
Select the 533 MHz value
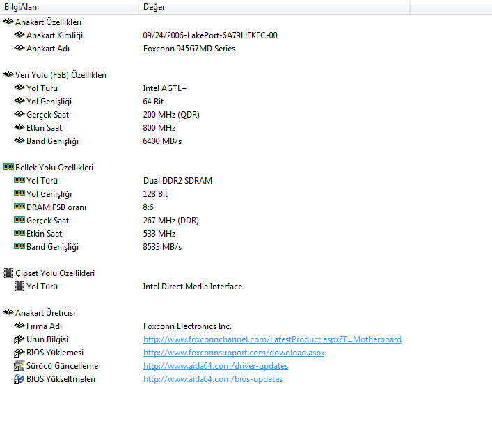click(x=159, y=234)
